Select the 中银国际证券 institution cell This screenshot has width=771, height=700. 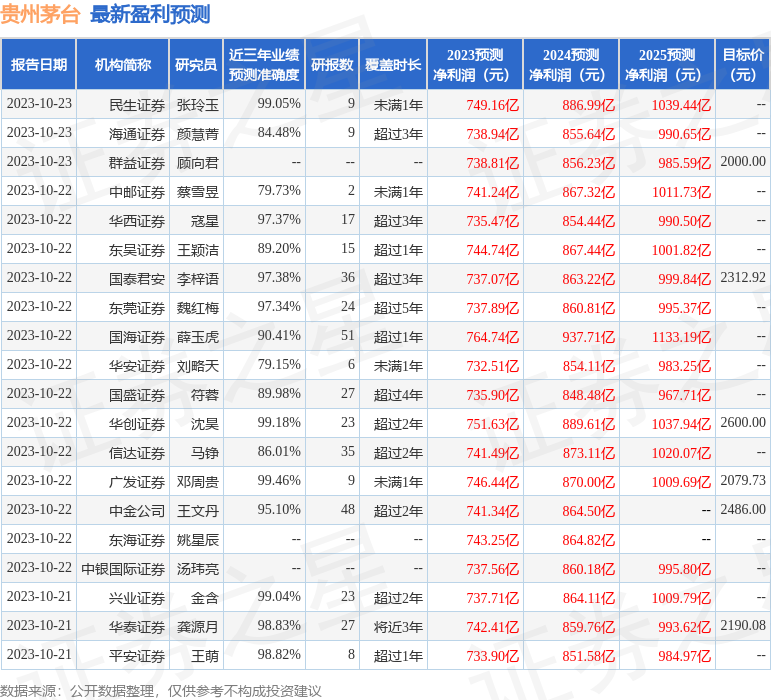(123, 569)
